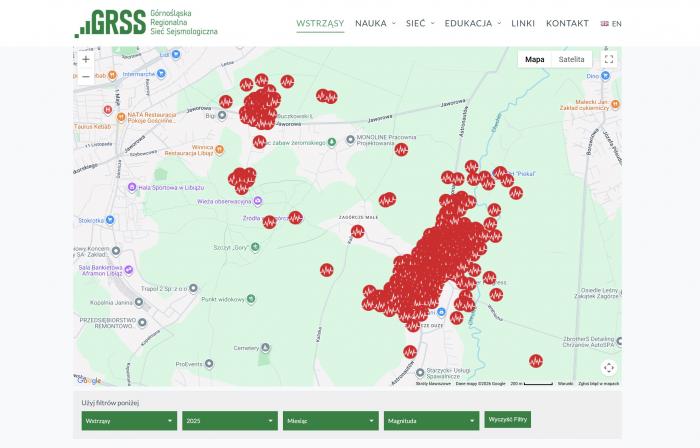Click seismic marker near MONOLINE Pracownia
Image resolution: width=700 pixels, height=448 pixels.
click(x=401, y=150)
